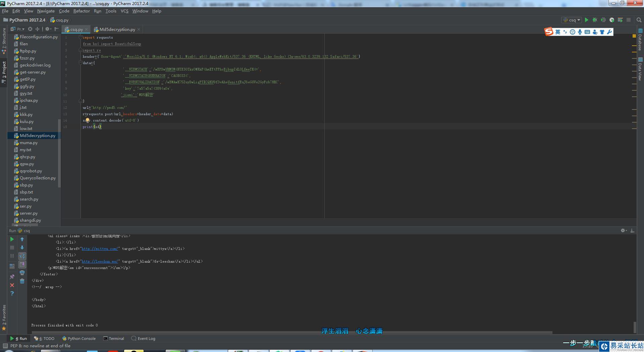Click the closing fold marker on line 11
This screenshot has width=644, height=352.
[x=80, y=101]
